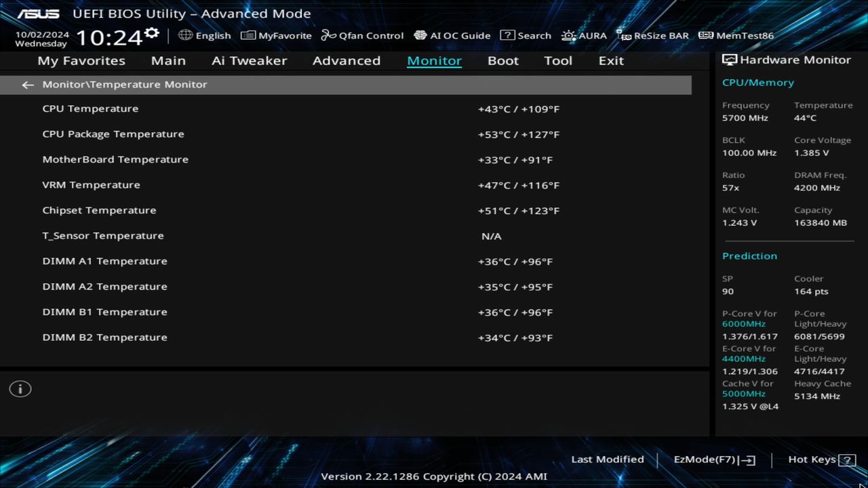This screenshot has height=488, width=868.
Task: Click the information icon at bottom left
Action: click(20, 388)
